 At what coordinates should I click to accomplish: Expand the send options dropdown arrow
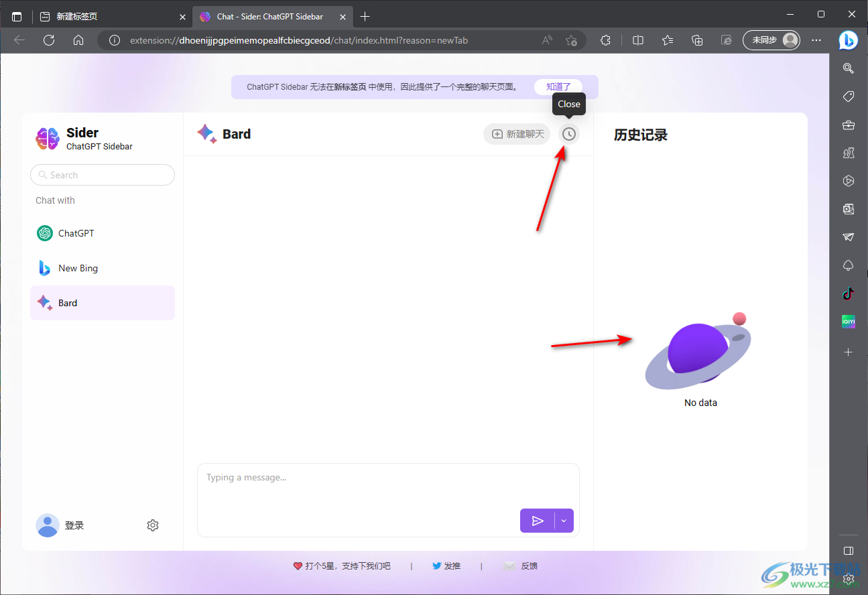pos(564,521)
